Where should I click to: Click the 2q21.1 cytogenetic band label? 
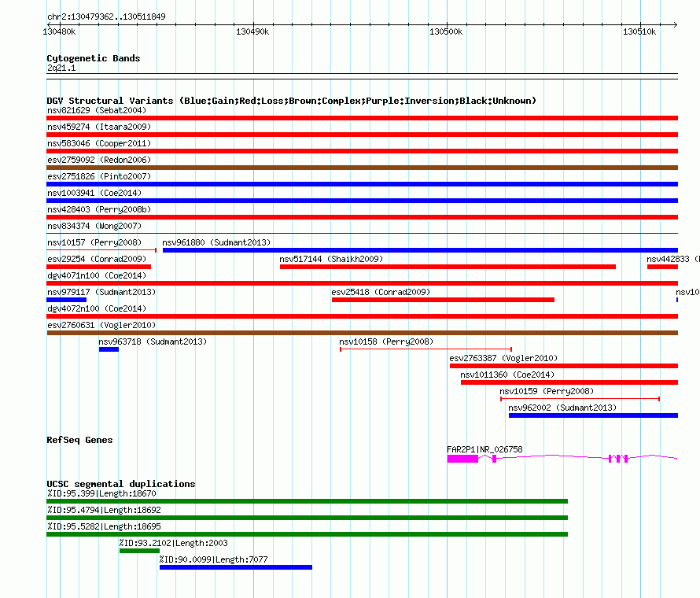61,68
